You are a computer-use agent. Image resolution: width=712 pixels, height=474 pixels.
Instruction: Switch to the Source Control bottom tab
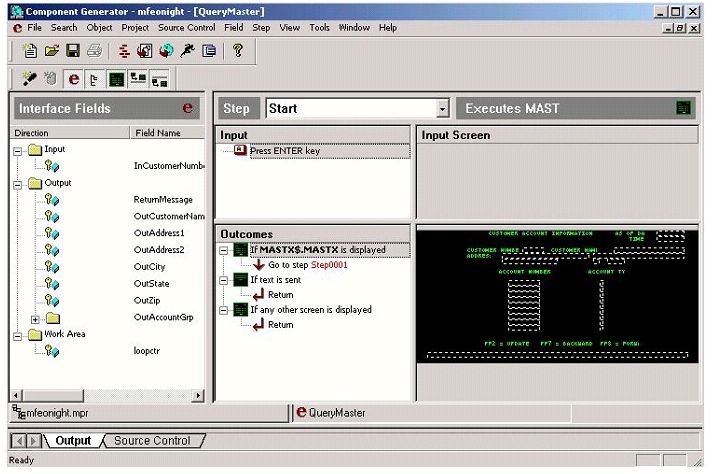click(x=151, y=441)
